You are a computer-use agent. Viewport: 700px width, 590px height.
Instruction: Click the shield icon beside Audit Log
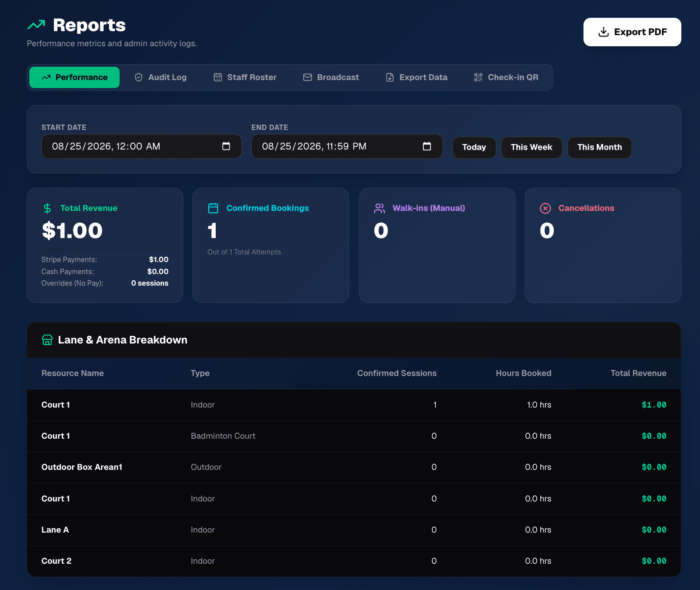tap(139, 77)
